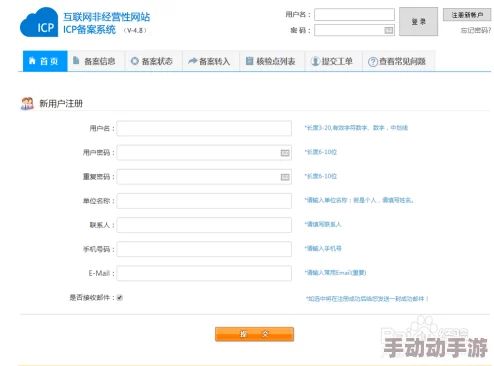Open the 提交工单 tab
Viewport: 494px width, 366px height.
(334, 61)
